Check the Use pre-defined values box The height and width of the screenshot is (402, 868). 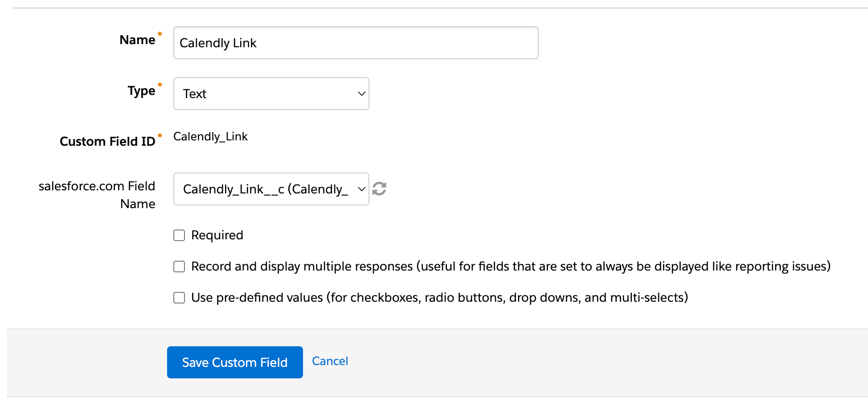pyautogui.click(x=179, y=298)
